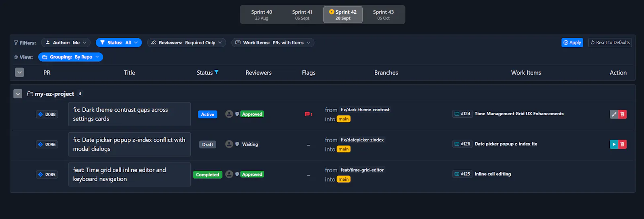644x219 pixels.
Task: Open the Status: All filter dropdown
Action: click(119, 43)
